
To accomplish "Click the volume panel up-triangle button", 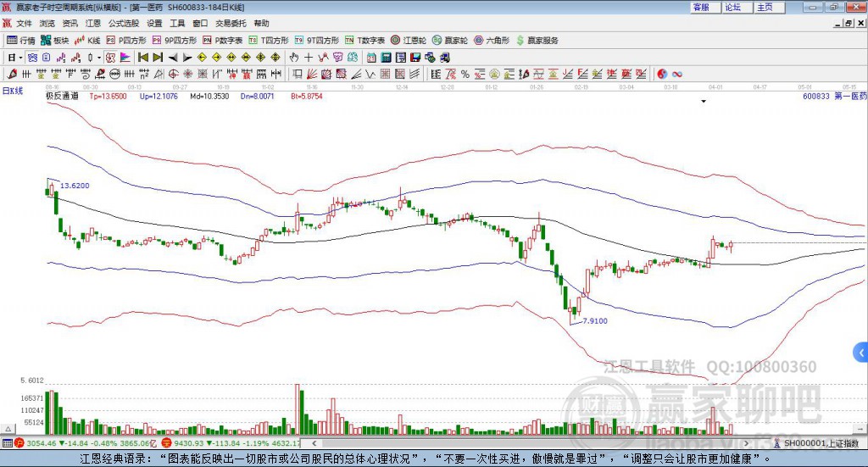I will point(8,429).
